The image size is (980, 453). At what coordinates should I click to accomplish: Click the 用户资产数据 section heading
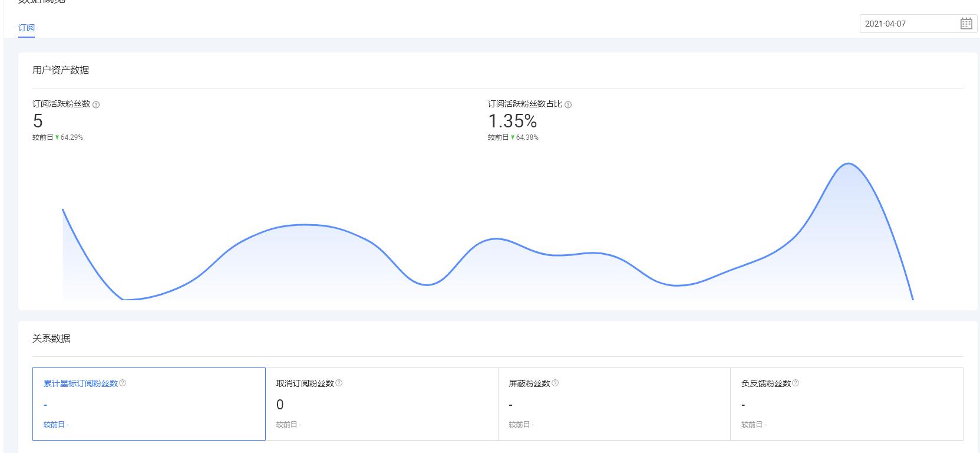tap(61, 70)
